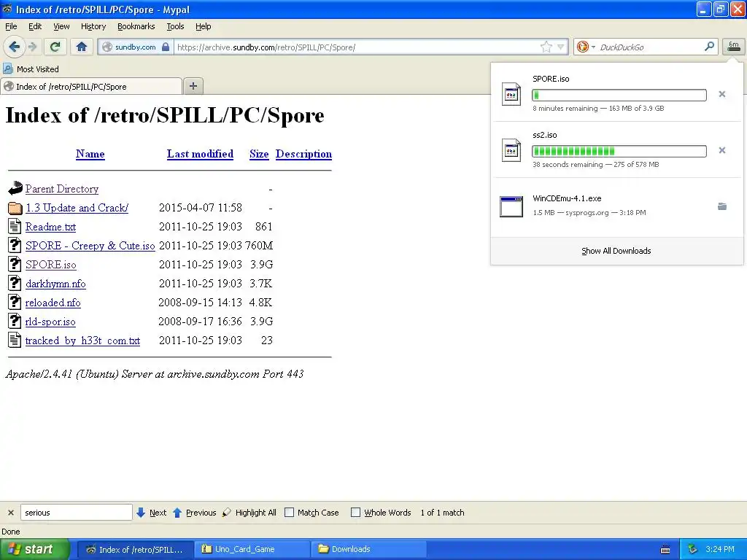Open the Most Visited bookmarks folder
Image resolution: width=747 pixels, height=560 pixels.
pyautogui.click(x=31, y=69)
